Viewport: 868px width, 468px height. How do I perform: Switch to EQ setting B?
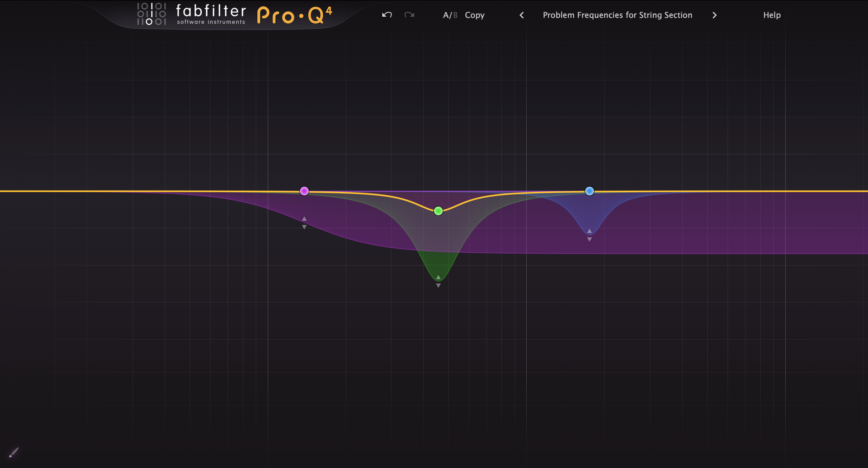coord(456,15)
